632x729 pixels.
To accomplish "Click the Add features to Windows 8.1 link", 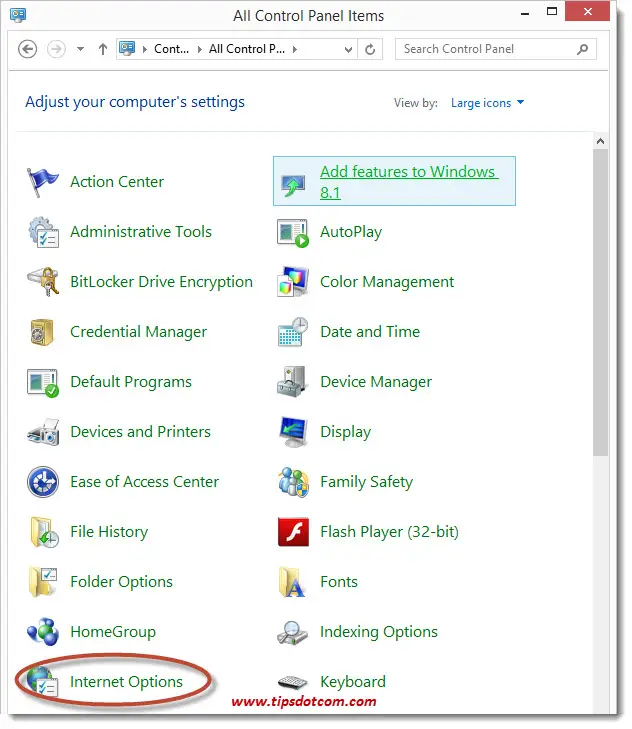I will point(409,182).
